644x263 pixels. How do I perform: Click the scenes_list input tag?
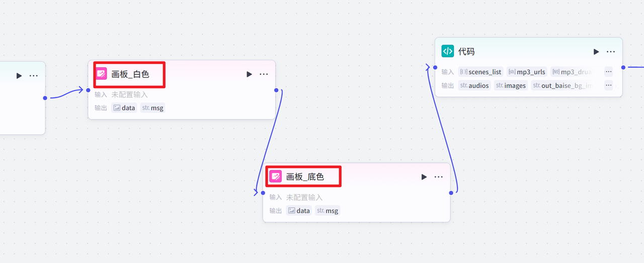click(x=480, y=72)
